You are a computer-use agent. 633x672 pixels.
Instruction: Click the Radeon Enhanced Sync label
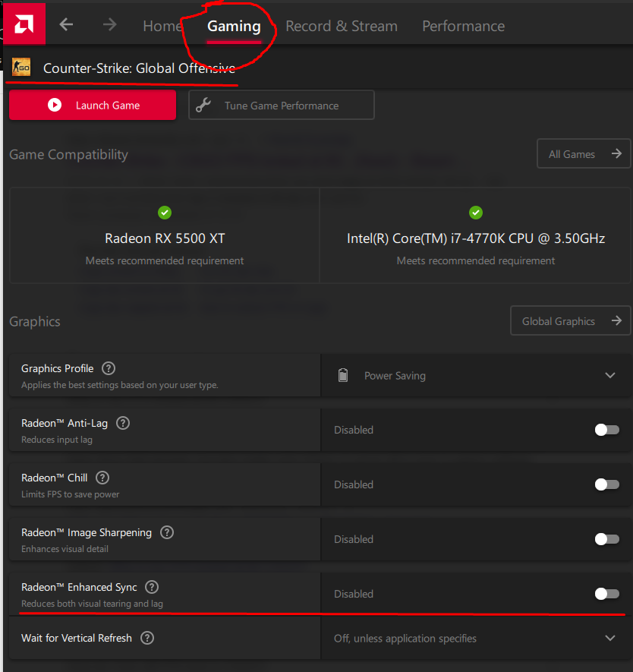coord(79,587)
